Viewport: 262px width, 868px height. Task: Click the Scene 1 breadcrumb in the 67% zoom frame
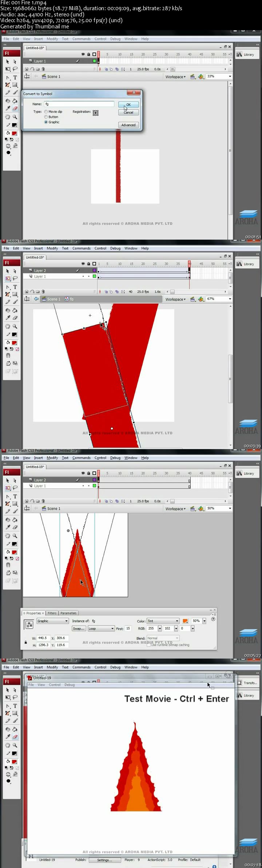tap(51, 299)
